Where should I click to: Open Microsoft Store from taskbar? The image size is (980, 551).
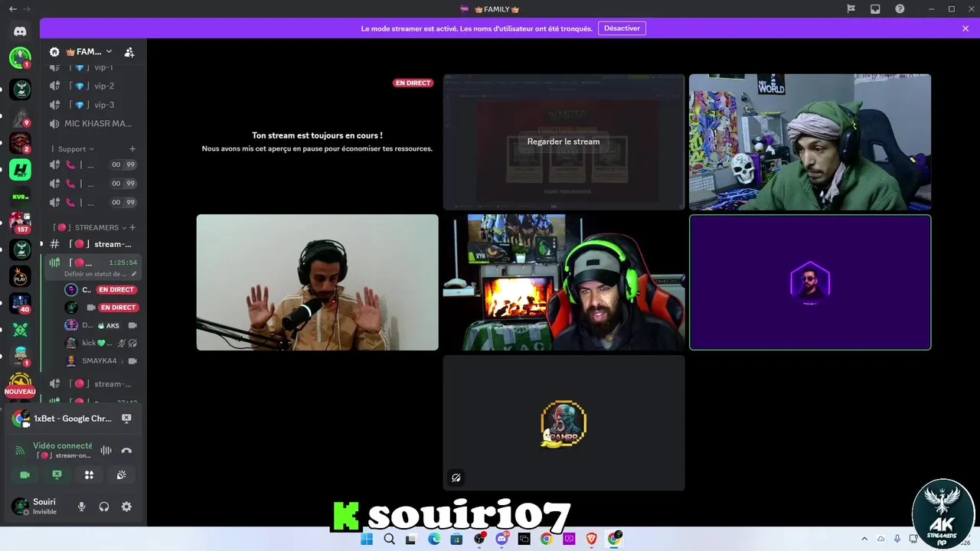click(456, 539)
